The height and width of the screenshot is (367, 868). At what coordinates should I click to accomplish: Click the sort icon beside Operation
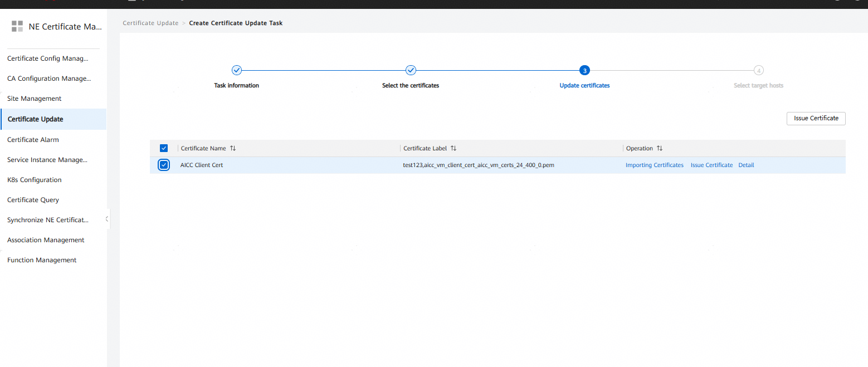pyautogui.click(x=660, y=148)
